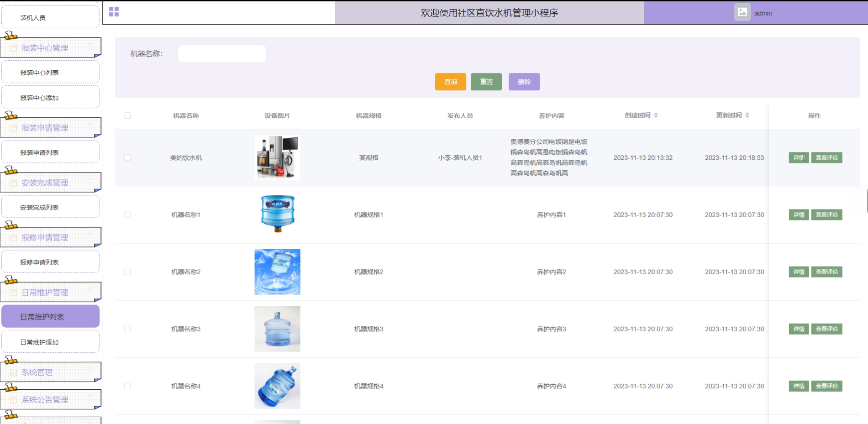Click 查看评论 for 机器名称4 row
This screenshot has width=868, height=424.
pyautogui.click(x=826, y=386)
